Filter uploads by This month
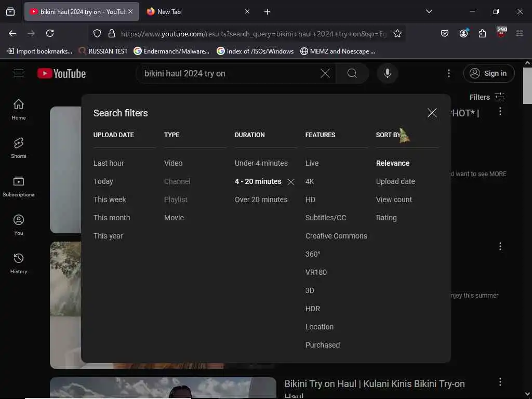 coord(112,218)
